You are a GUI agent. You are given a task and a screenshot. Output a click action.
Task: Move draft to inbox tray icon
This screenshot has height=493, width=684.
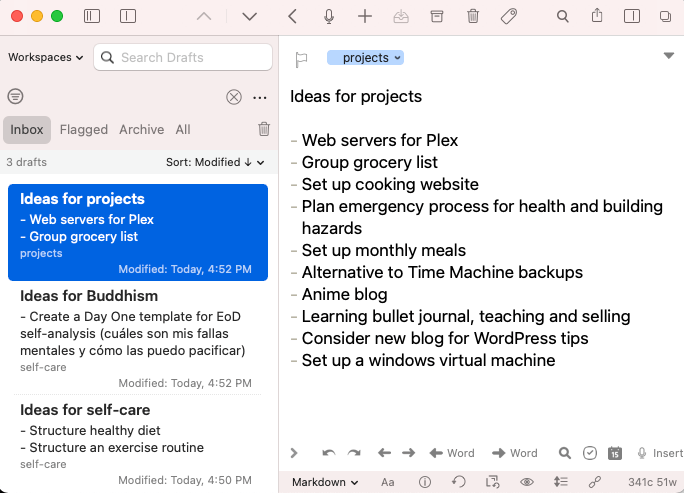point(401,17)
